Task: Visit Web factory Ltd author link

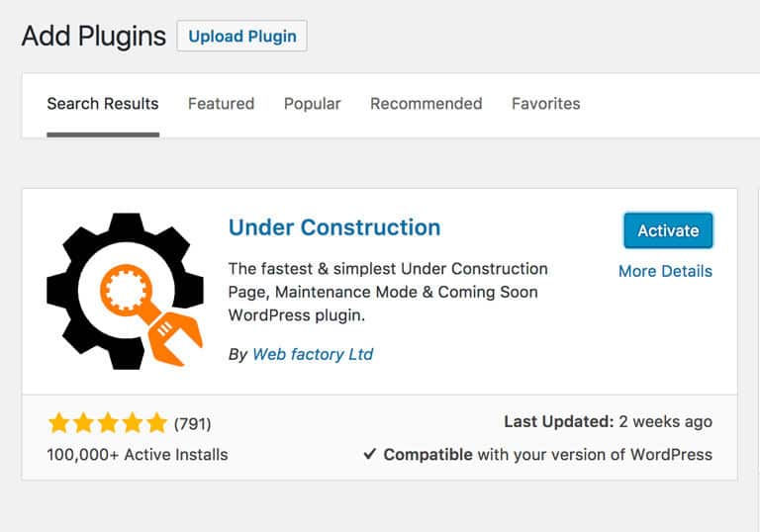Action: tap(313, 354)
